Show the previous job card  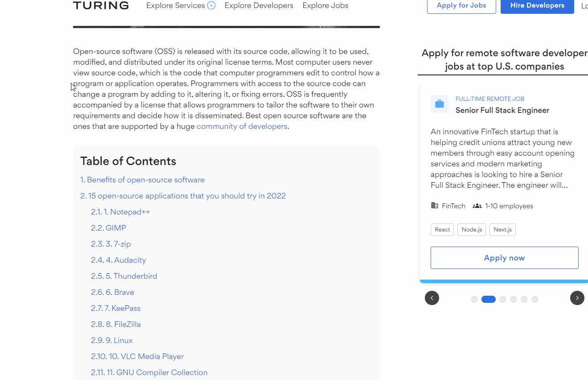click(432, 298)
